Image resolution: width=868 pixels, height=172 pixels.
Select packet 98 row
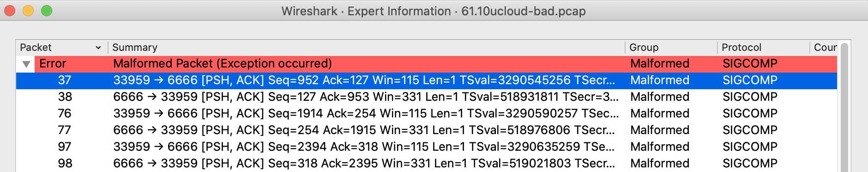[427, 164]
